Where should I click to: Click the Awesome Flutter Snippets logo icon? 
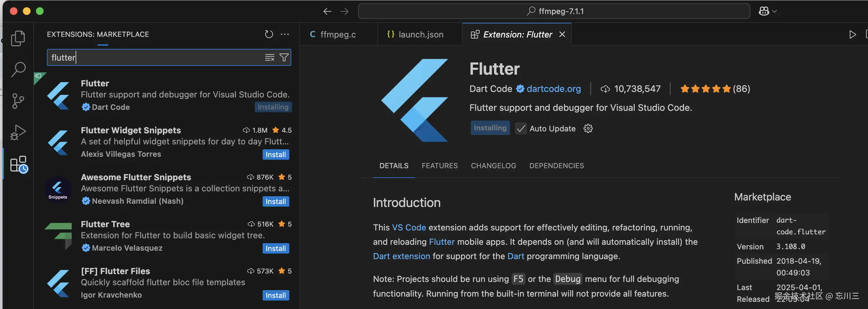pyautogui.click(x=58, y=190)
